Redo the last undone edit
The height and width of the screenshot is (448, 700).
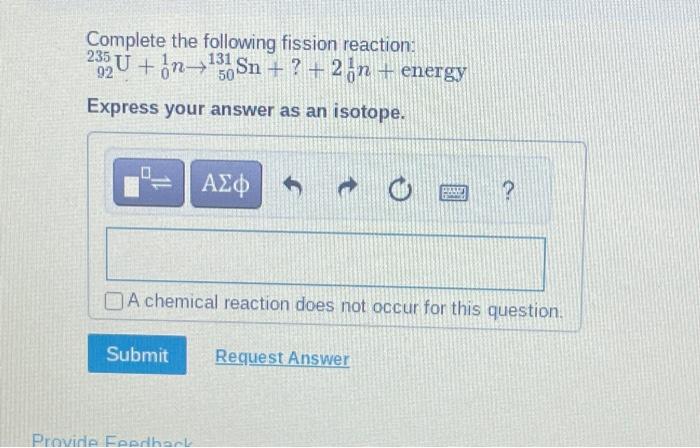click(x=348, y=188)
